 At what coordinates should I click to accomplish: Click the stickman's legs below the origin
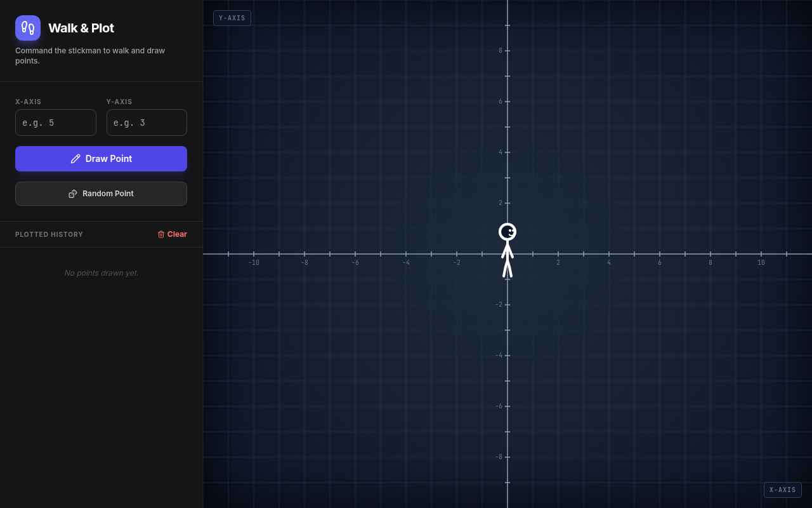pos(507,266)
